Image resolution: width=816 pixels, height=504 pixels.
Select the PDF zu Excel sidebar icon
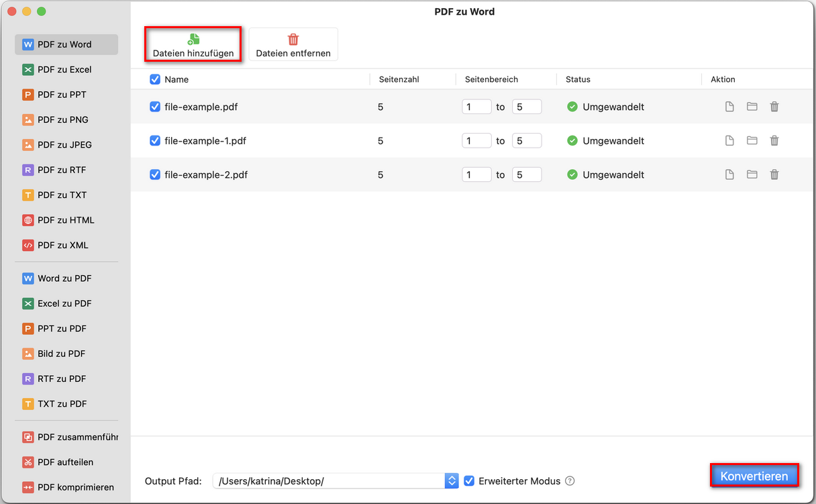pos(28,70)
